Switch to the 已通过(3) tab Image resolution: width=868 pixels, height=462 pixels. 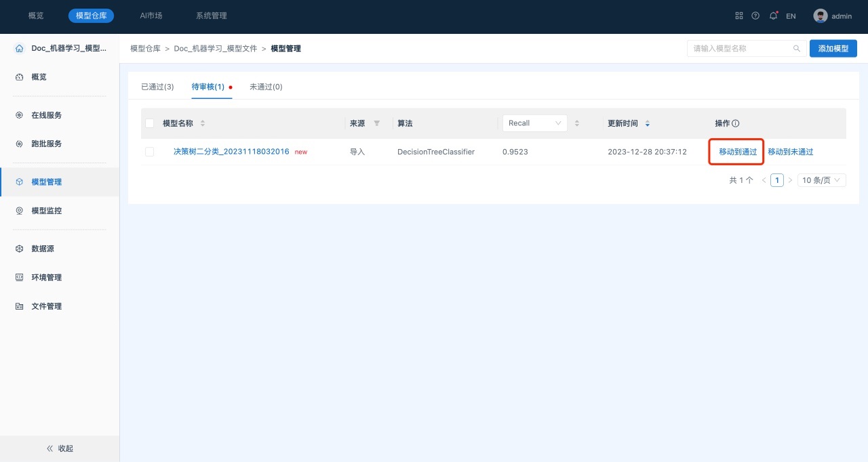157,87
